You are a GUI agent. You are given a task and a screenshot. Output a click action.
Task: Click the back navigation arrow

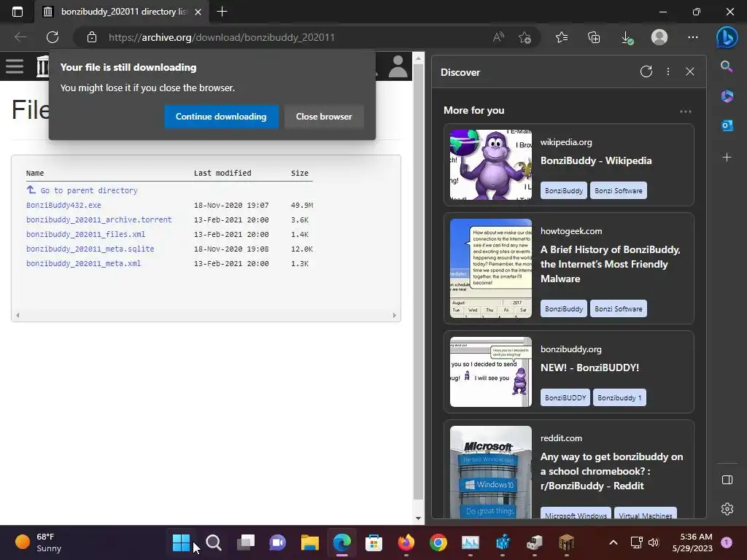[x=20, y=37]
